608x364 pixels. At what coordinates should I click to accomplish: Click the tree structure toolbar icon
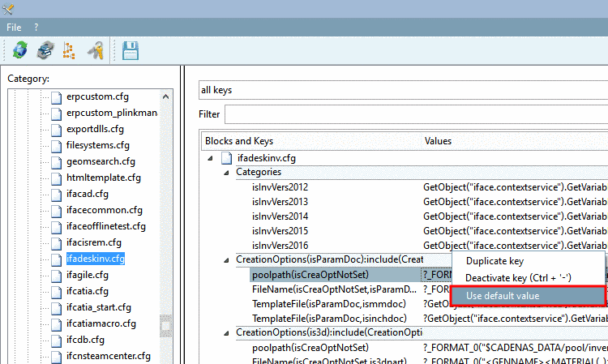69,51
